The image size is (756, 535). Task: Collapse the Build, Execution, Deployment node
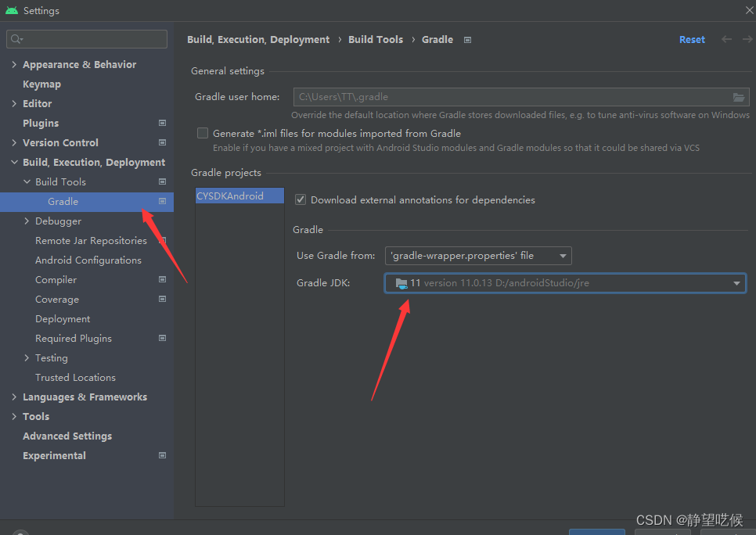point(13,162)
